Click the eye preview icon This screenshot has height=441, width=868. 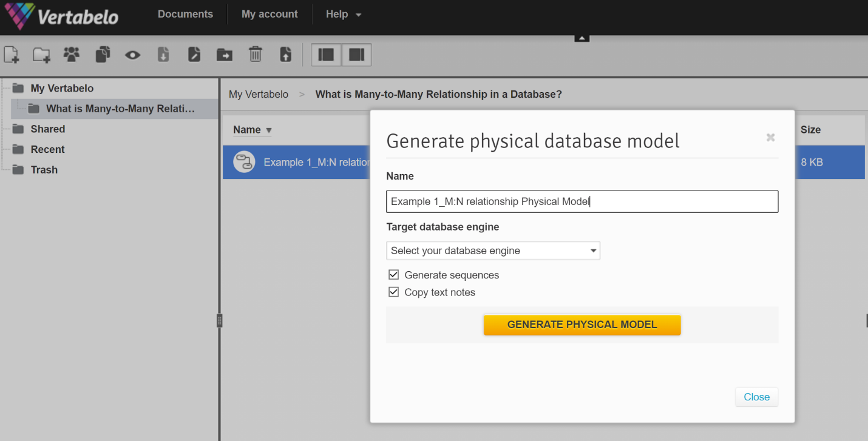[132, 55]
